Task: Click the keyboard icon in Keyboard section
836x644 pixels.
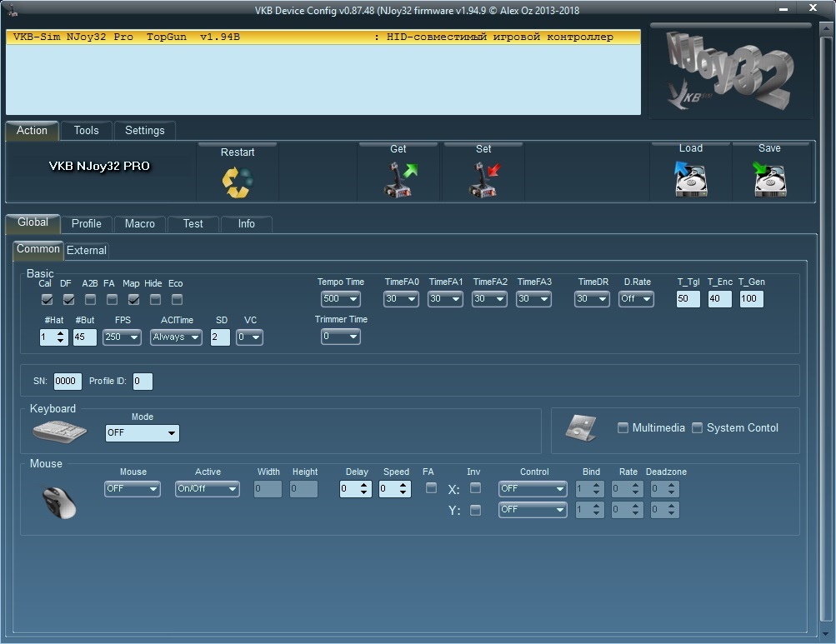Action: click(59, 432)
